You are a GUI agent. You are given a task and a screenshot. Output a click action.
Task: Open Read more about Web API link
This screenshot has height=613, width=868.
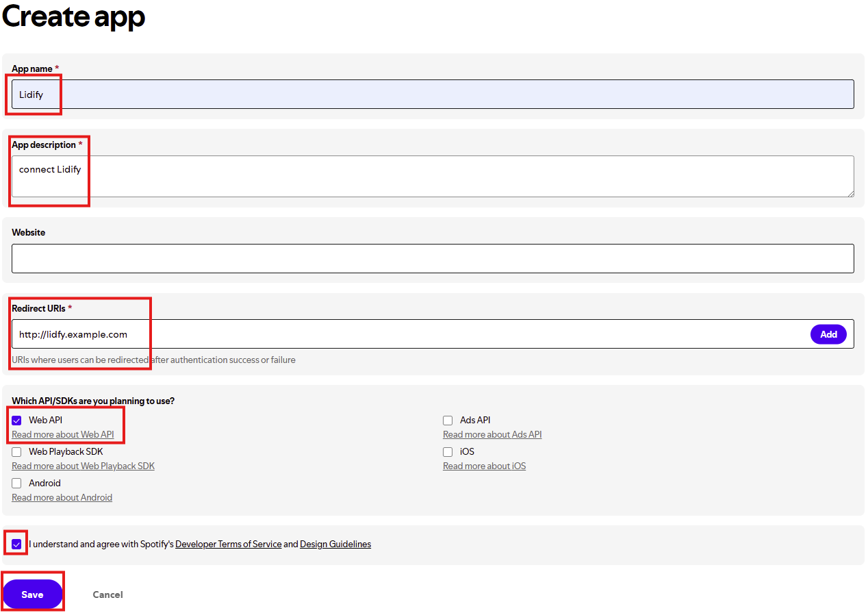pyautogui.click(x=63, y=435)
